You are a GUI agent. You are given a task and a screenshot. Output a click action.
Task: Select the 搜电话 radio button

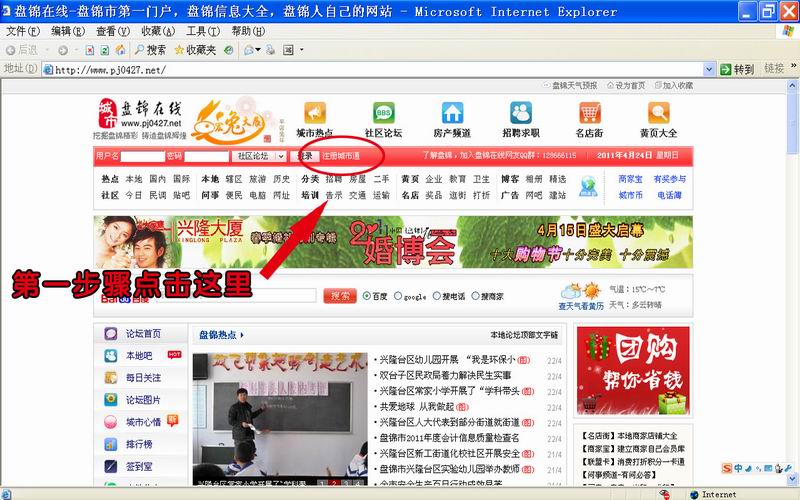coord(434,296)
